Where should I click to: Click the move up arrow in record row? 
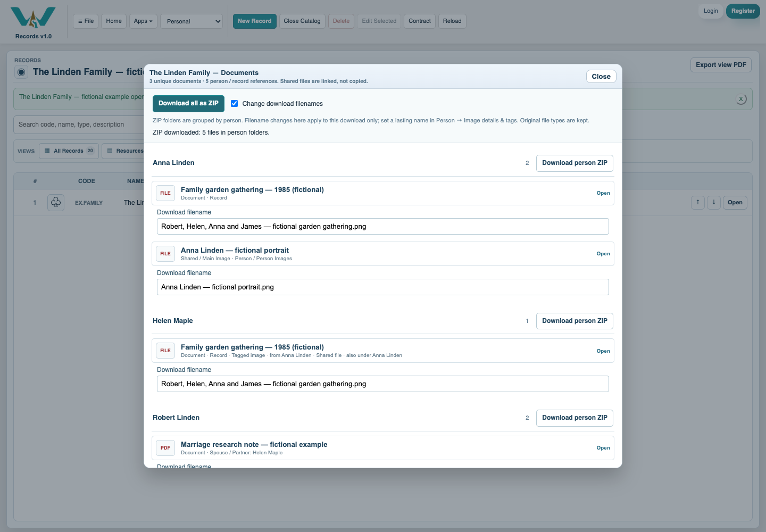(x=698, y=202)
